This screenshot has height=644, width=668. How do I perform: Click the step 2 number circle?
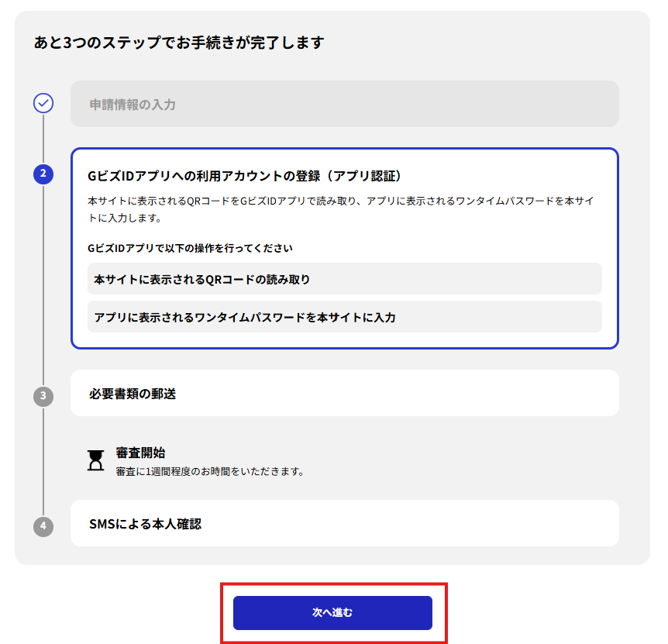tap(43, 174)
